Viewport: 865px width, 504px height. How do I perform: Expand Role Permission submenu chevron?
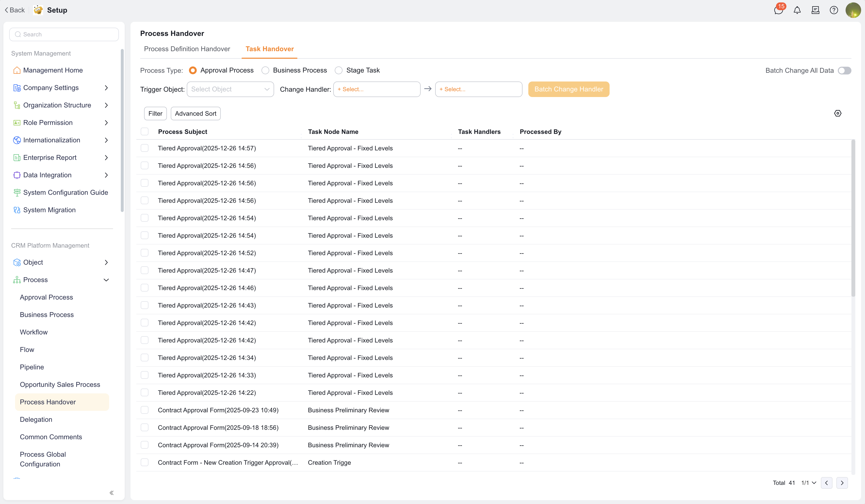coord(106,122)
